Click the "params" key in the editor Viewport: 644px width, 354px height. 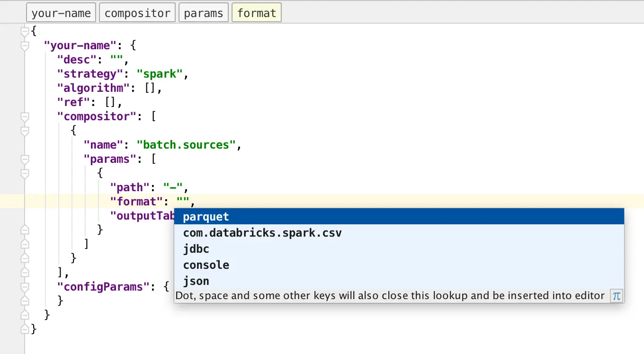pos(110,159)
